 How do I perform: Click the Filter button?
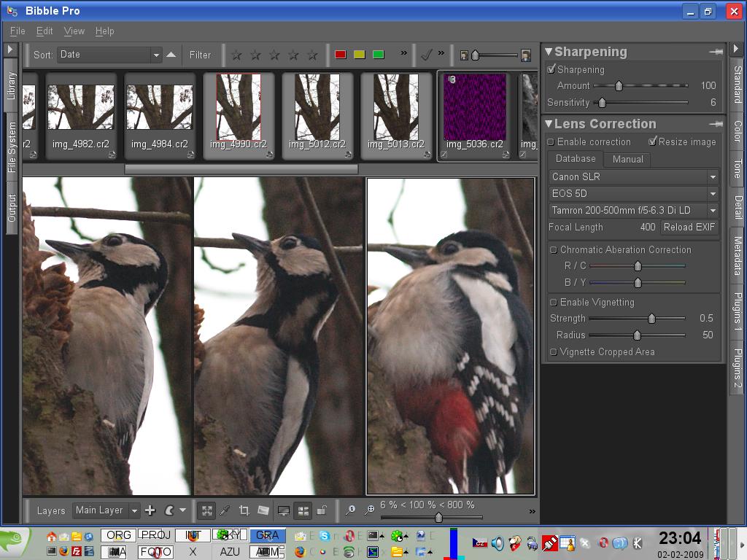pyautogui.click(x=200, y=55)
